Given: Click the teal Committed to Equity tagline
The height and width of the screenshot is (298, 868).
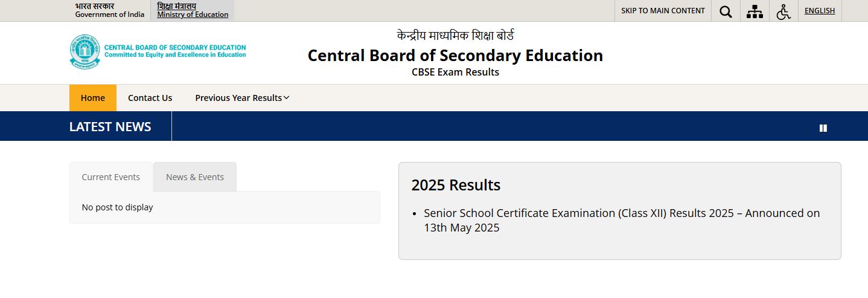Looking at the screenshot, I should click(x=175, y=55).
